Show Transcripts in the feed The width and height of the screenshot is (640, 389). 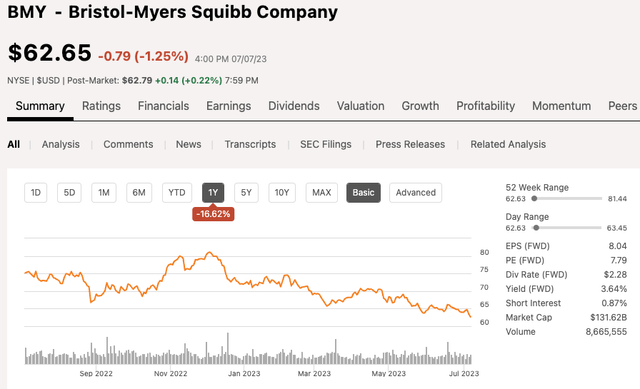[250, 144]
